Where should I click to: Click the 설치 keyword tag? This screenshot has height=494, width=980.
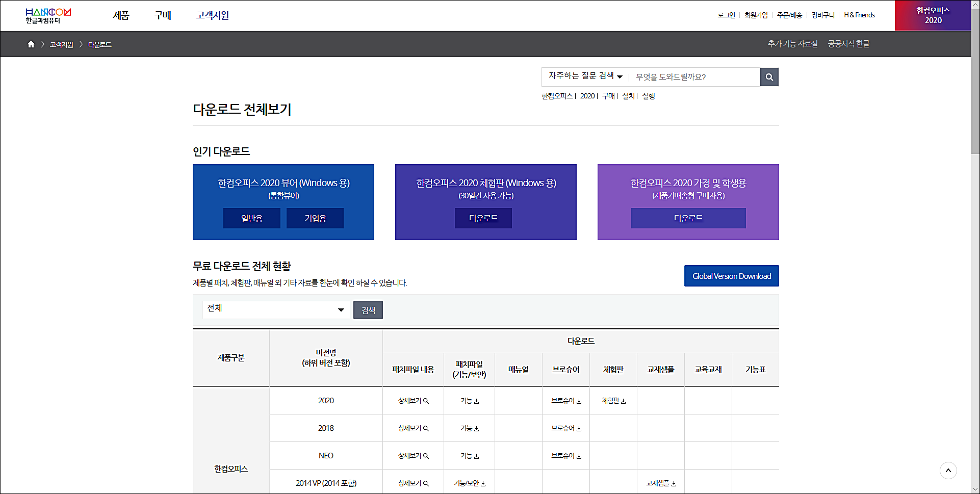click(x=629, y=96)
